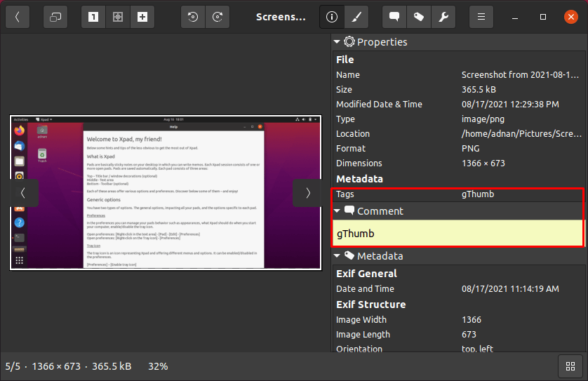The width and height of the screenshot is (588, 381).
Task: Toggle the properties info panel
Action: point(332,17)
